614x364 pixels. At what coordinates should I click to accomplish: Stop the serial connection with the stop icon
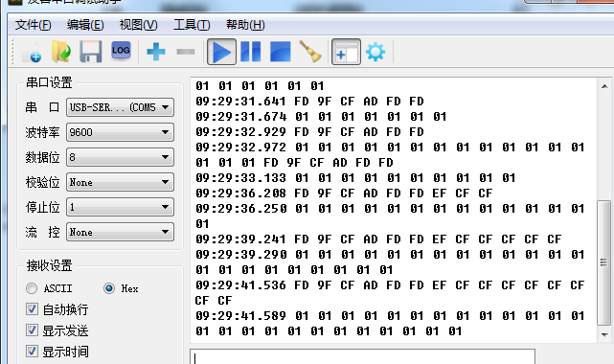[x=281, y=52]
